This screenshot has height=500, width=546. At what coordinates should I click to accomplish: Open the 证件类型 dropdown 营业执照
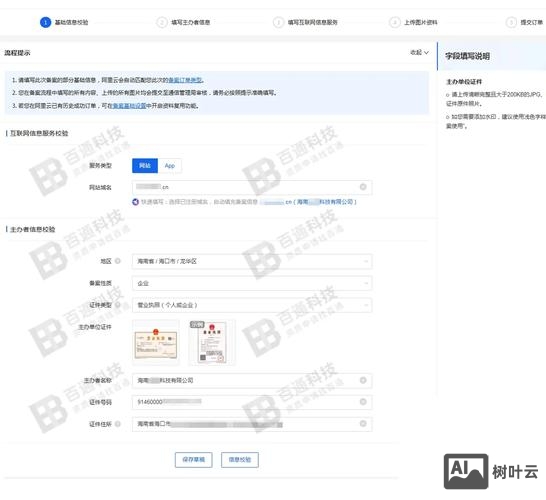pos(252,305)
